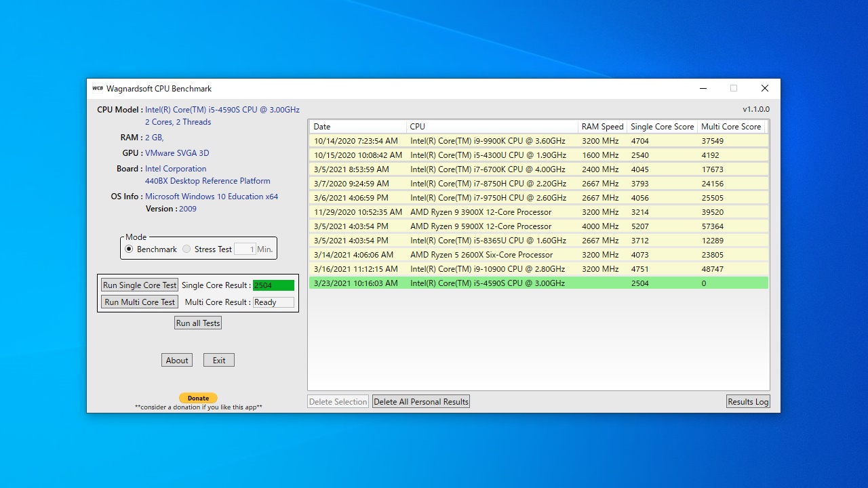Sort by the CPU column header
This screenshot has height=488, width=868.
[x=492, y=127]
